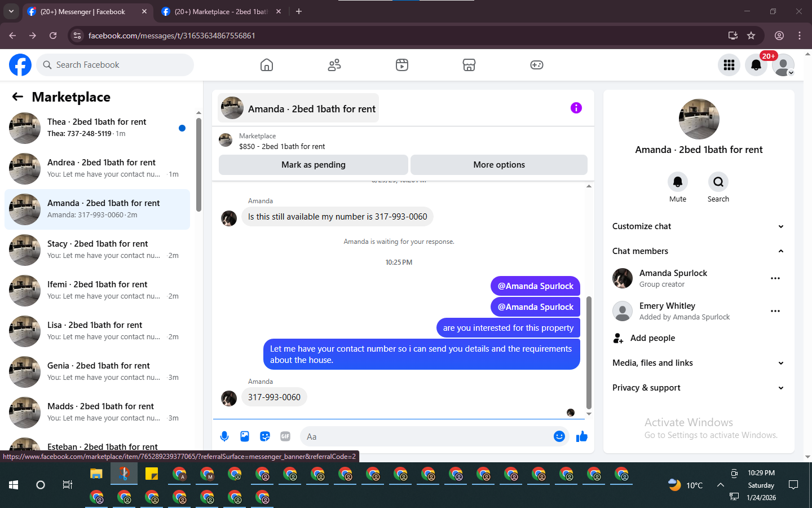Screen dimensions: 812x508
Task: Click the browser address bar URL
Action: (x=172, y=36)
